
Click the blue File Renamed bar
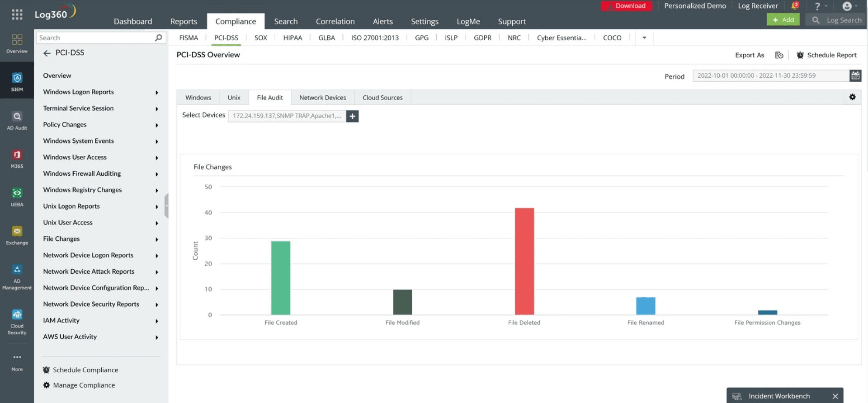click(646, 306)
